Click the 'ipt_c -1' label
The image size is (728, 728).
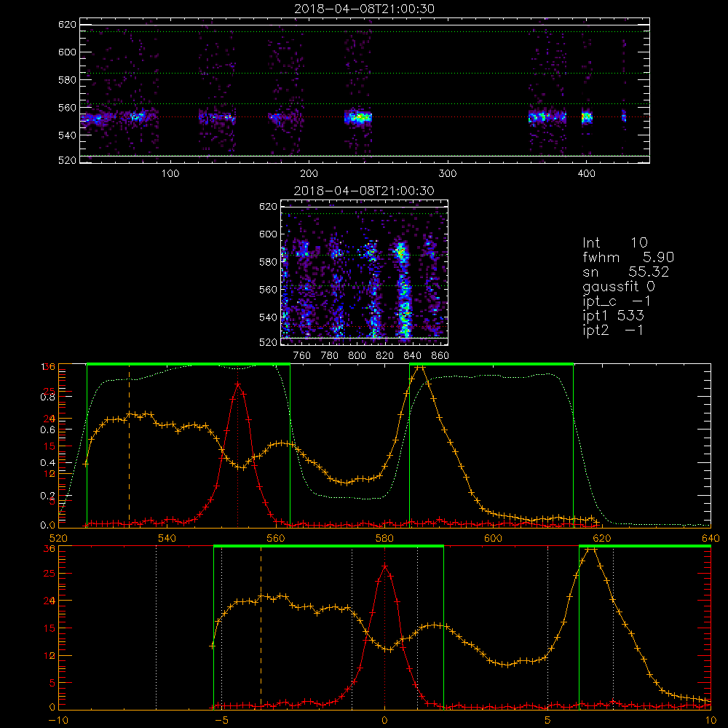pos(617,301)
